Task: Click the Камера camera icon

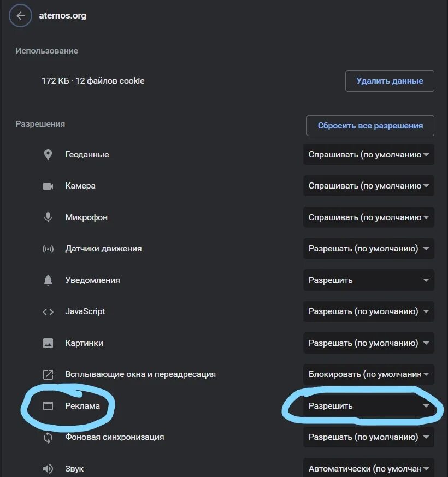Action: click(x=48, y=186)
